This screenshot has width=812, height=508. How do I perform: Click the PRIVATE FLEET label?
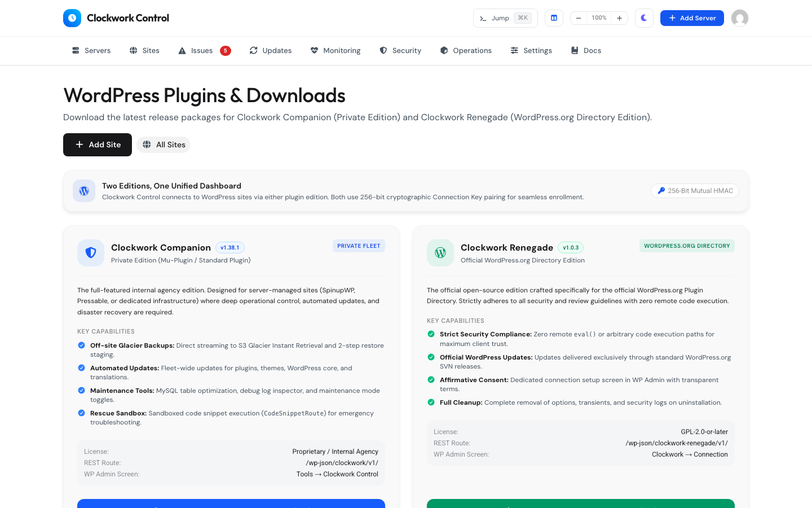(359, 246)
